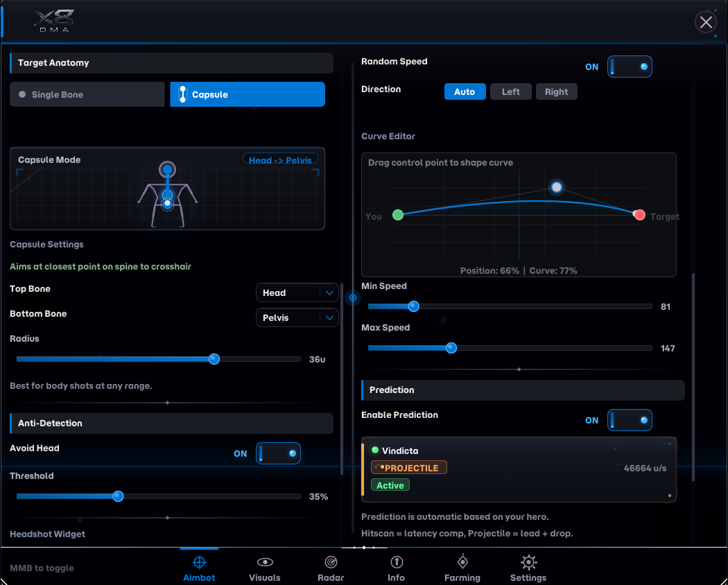Turn off the Avoid Head toggle
This screenshot has height=585, width=728.
(x=278, y=453)
